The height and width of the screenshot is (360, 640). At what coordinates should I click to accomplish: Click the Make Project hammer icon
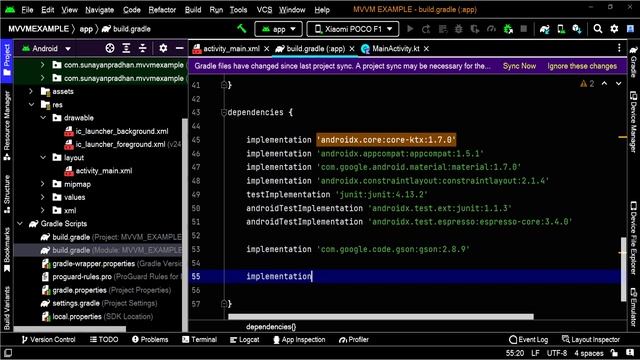pos(242,29)
